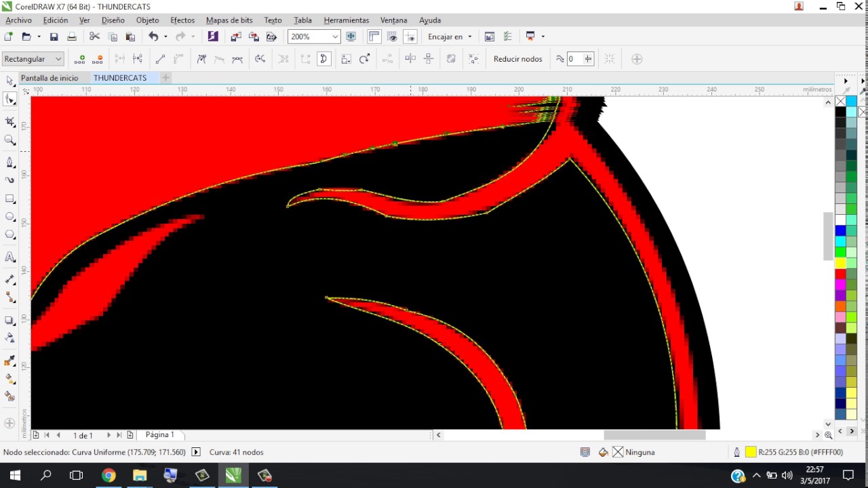The height and width of the screenshot is (488, 868).
Task: Click the Publish to PDF icon
Action: [x=271, y=37]
